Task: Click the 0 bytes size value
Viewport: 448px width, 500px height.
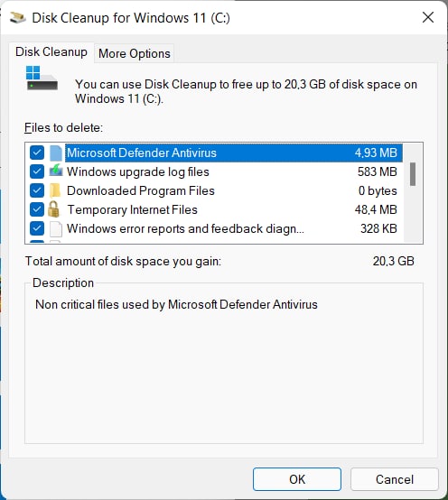Action: click(x=378, y=190)
